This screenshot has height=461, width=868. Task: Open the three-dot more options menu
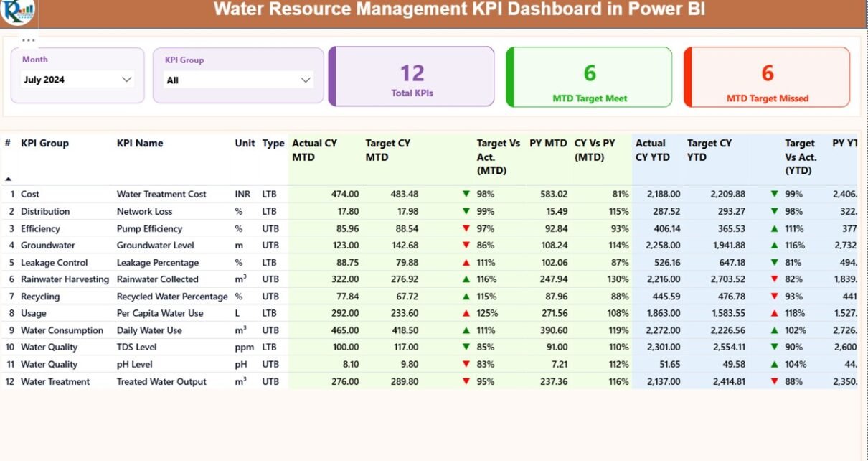(x=28, y=40)
